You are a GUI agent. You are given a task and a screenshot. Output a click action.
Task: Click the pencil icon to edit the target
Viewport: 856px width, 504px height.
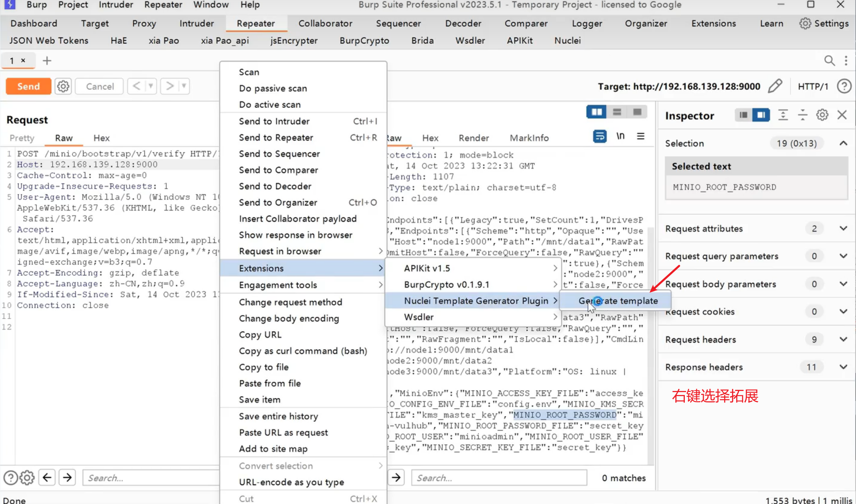[775, 86]
